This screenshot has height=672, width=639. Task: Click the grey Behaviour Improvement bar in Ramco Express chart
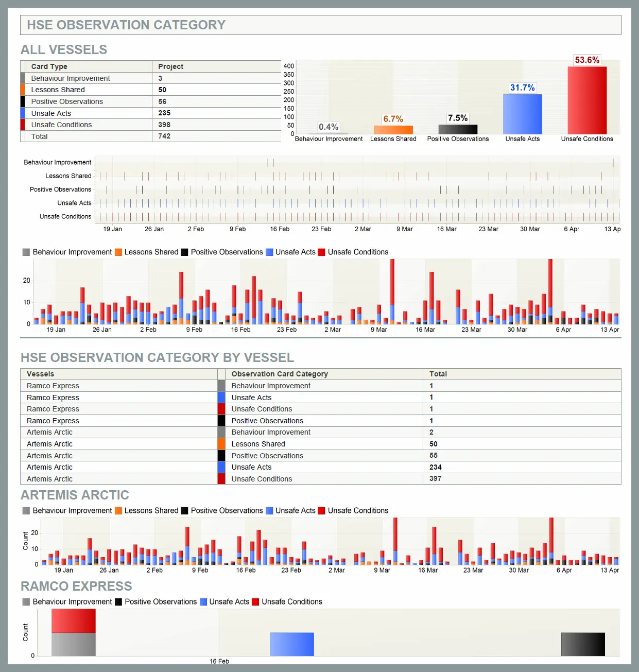tap(74, 644)
